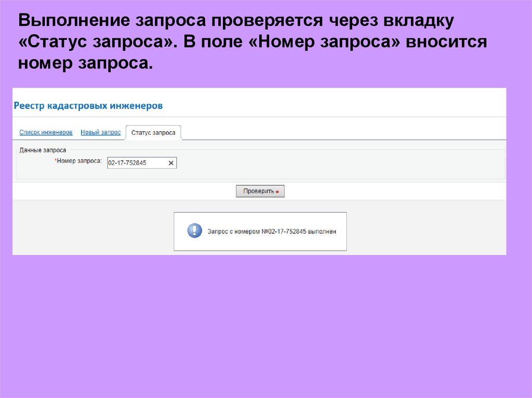Click the blue exclamation info icon
The image size is (532, 398).
pyautogui.click(x=194, y=231)
